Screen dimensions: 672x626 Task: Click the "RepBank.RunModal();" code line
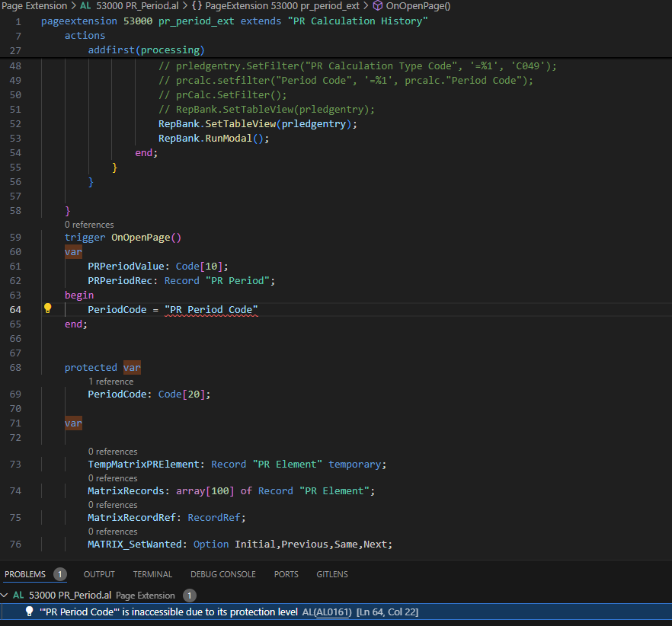click(x=214, y=138)
